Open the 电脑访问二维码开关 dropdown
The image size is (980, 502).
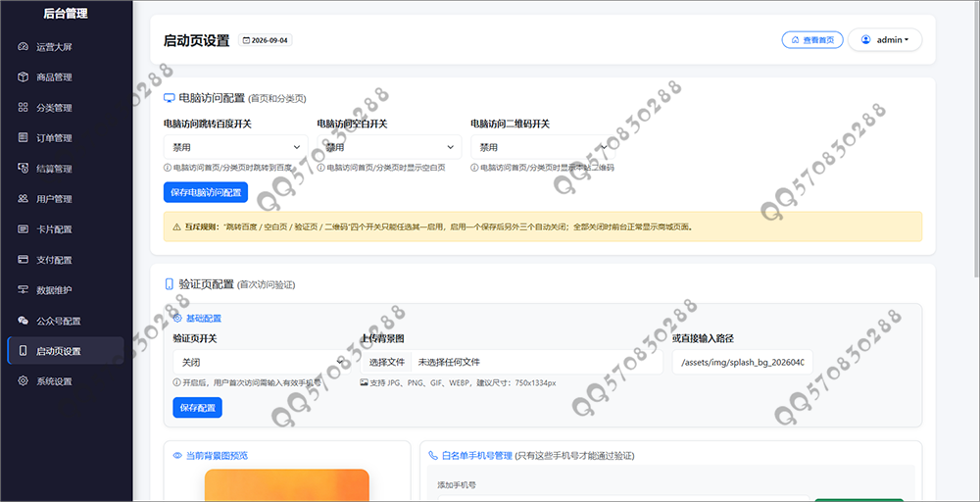(543, 147)
